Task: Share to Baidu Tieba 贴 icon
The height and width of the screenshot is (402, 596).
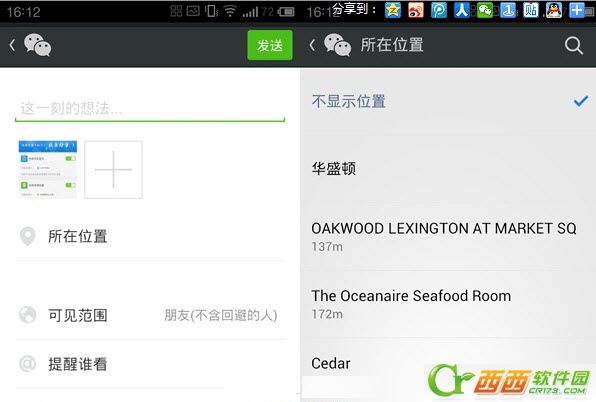Action: [x=531, y=10]
